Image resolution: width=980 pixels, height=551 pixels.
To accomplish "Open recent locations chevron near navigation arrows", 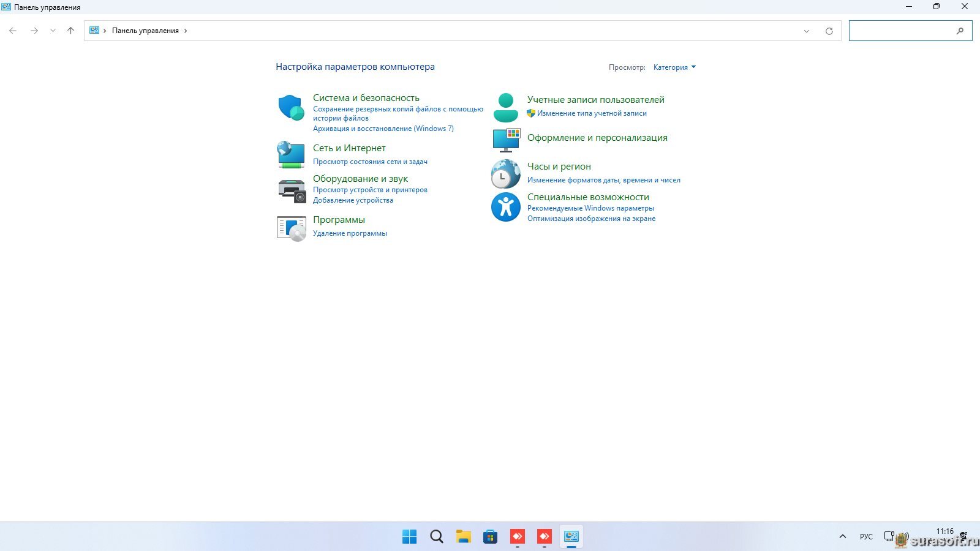I will click(x=53, y=31).
